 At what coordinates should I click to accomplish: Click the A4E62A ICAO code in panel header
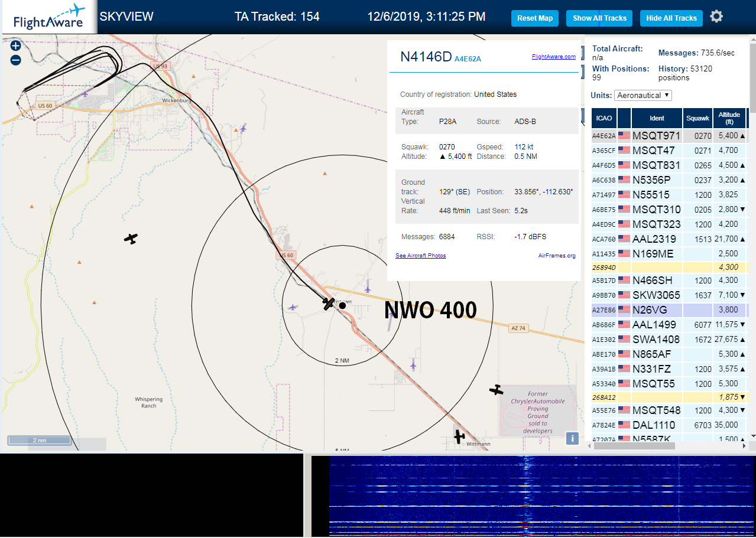click(468, 58)
